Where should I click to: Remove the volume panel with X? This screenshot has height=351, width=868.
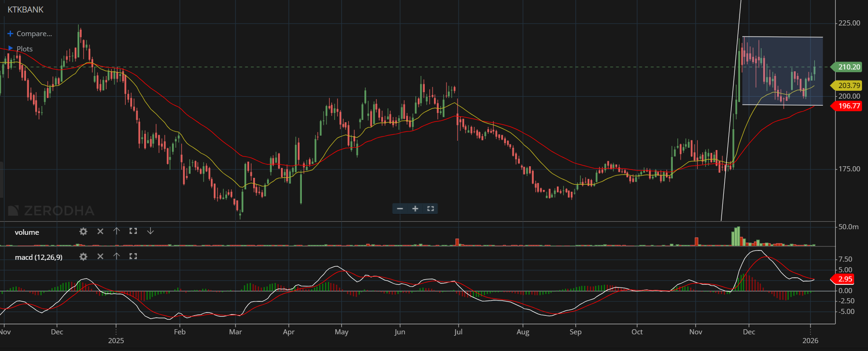point(100,231)
